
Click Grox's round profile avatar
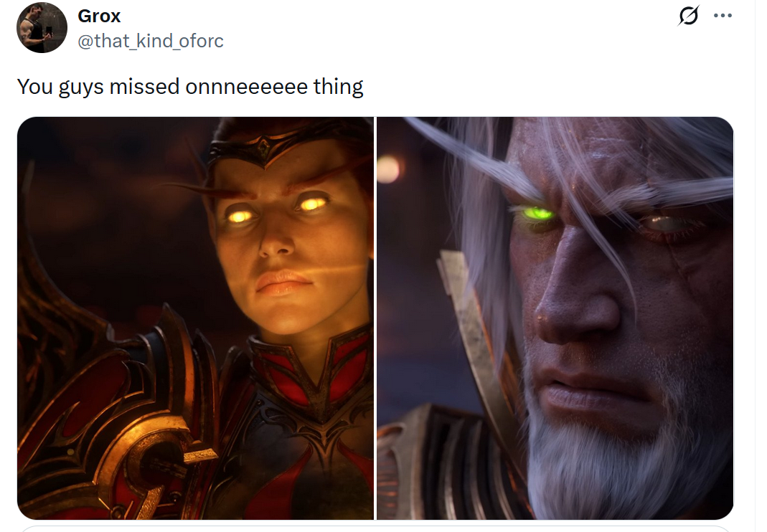(x=42, y=27)
